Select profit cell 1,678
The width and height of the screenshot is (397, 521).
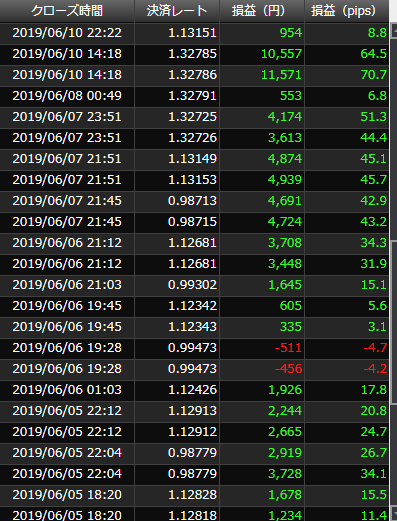(x=262, y=495)
